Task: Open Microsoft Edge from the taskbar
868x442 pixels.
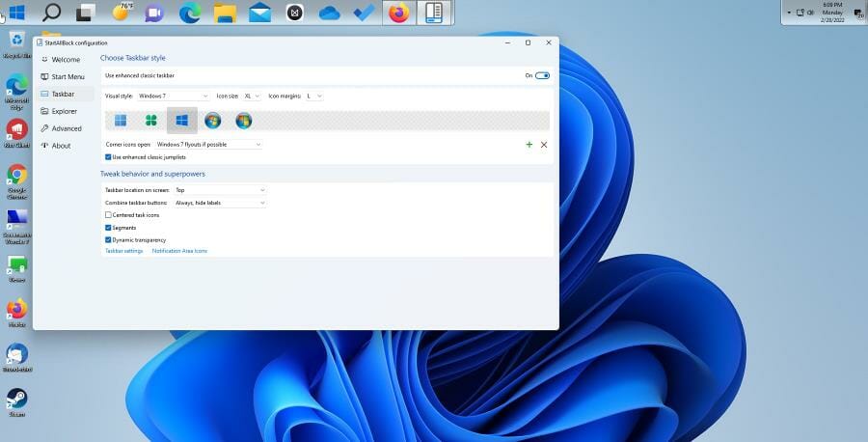Action: 190,13
